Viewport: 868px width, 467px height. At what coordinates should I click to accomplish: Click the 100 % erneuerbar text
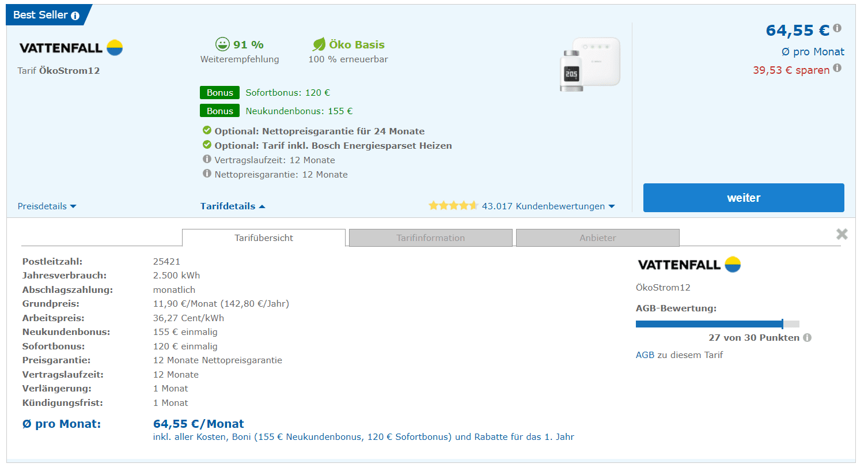(x=348, y=59)
